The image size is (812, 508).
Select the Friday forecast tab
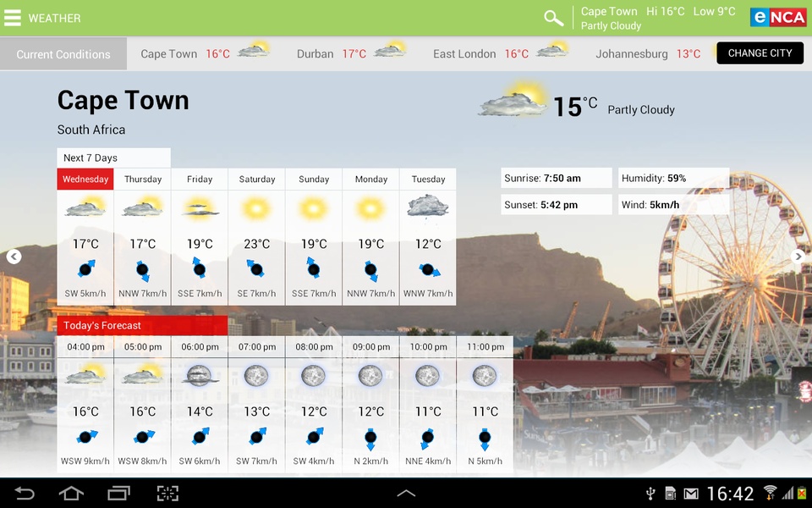point(200,179)
